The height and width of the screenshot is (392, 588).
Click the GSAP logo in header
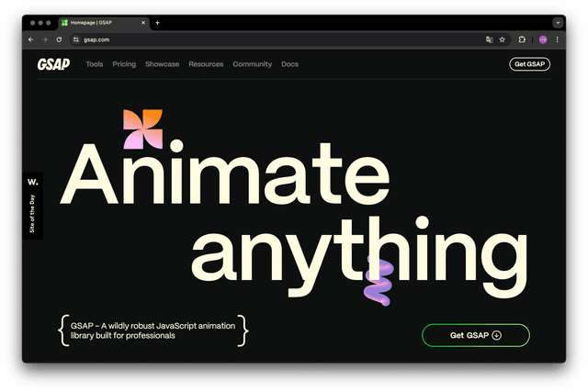[53, 64]
